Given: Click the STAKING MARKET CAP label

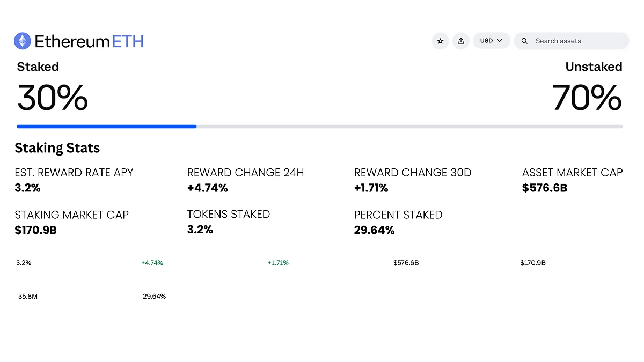Looking at the screenshot, I should [x=72, y=215].
